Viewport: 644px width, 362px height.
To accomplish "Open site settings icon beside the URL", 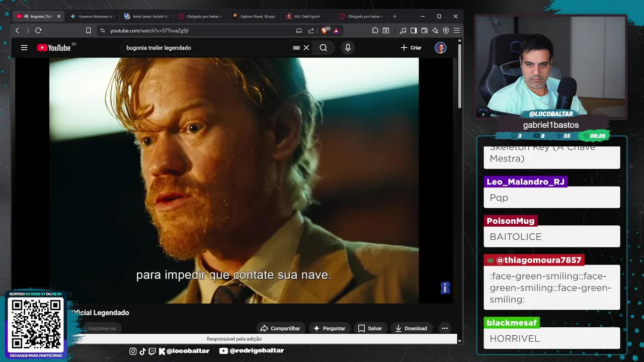I will (103, 31).
